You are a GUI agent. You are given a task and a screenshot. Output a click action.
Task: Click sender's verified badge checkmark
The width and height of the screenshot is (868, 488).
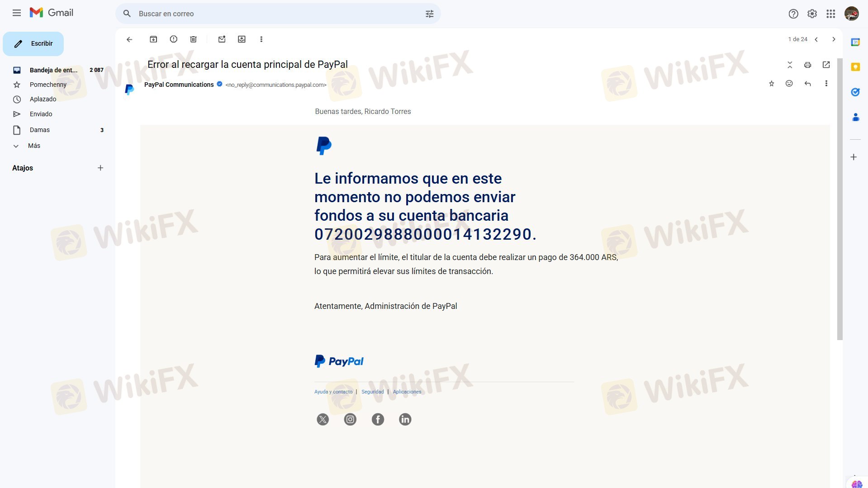[219, 84]
